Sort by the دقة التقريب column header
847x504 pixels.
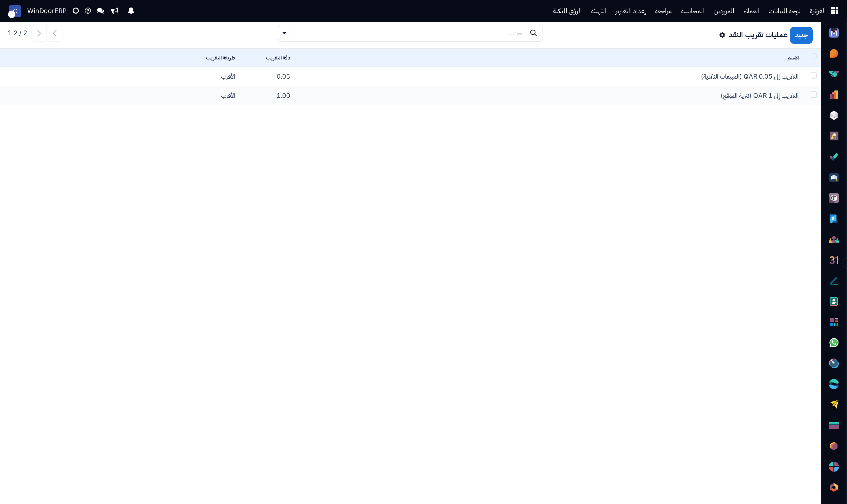click(x=278, y=58)
